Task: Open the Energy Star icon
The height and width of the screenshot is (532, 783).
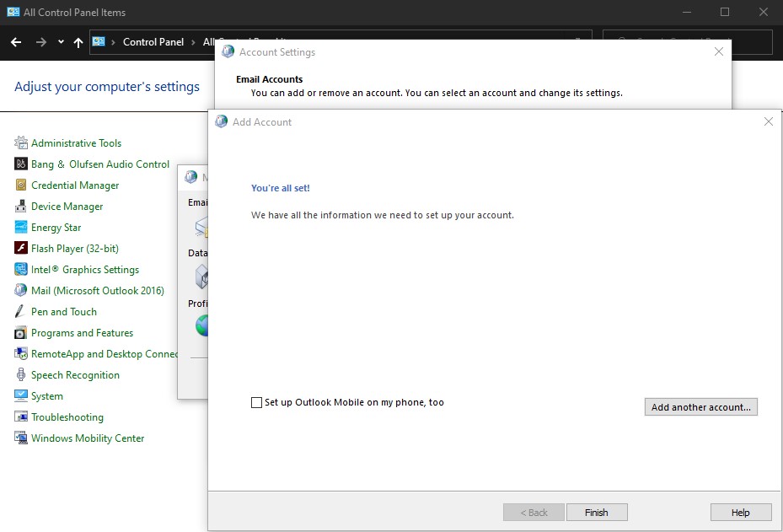Action: click(21, 228)
